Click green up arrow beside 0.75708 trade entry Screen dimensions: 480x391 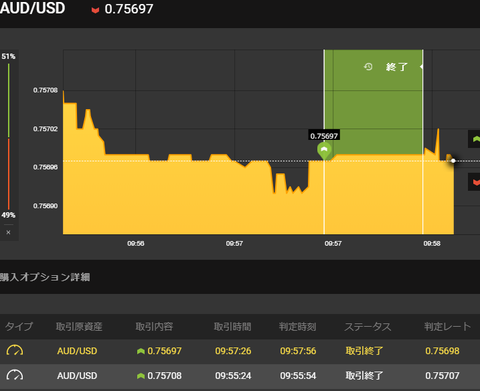pos(141,376)
